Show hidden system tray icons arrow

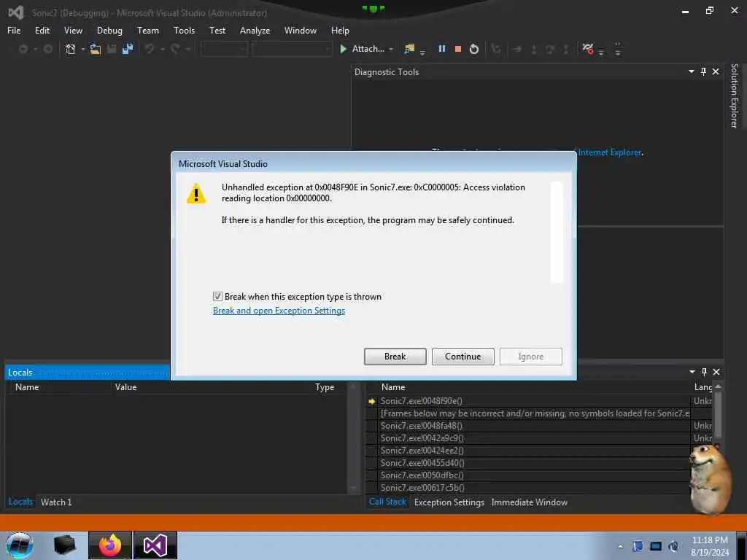620,546
